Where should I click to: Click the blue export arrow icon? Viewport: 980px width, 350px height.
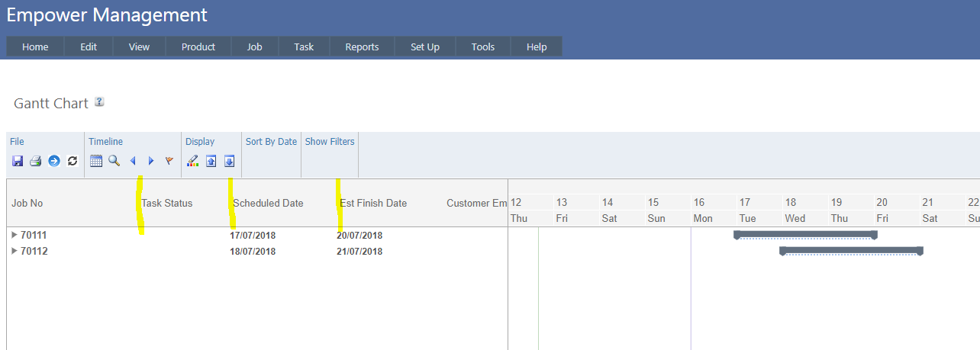(53, 161)
